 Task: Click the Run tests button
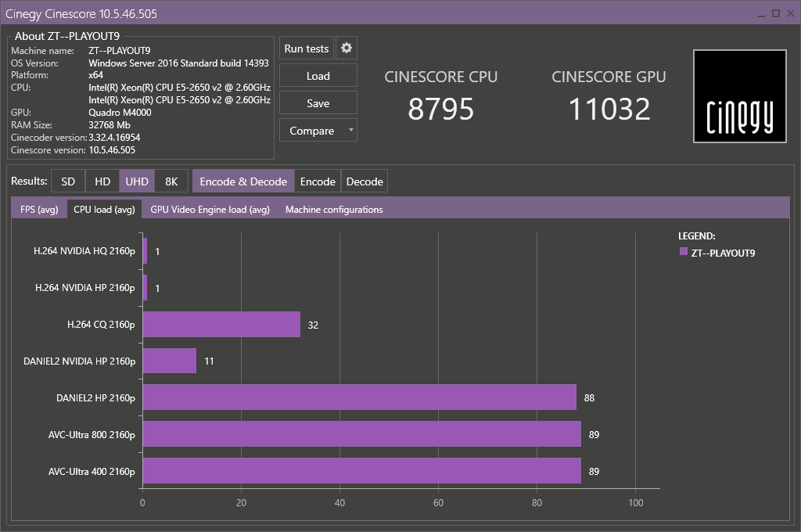[x=307, y=48]
